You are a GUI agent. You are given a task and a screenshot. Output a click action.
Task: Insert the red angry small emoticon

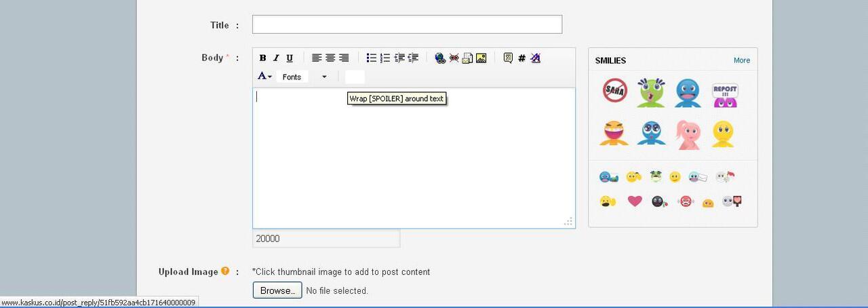coord(686,201)
